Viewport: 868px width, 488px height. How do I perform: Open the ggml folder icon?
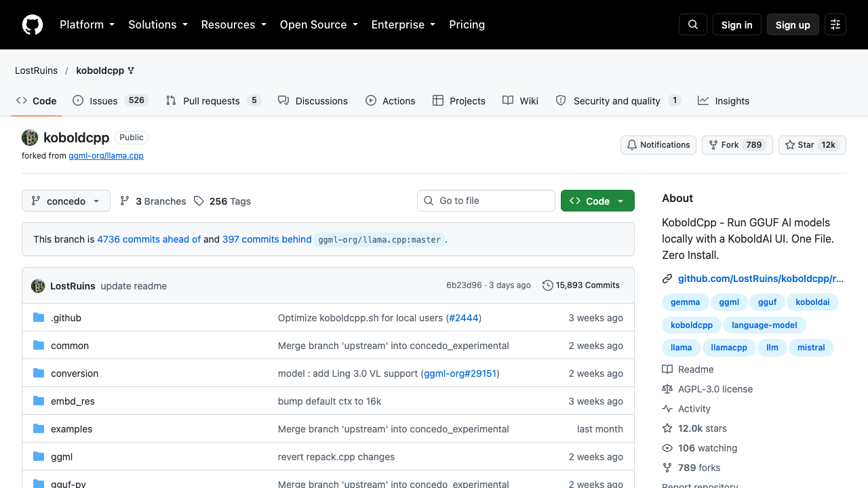[x=39, y=457]
